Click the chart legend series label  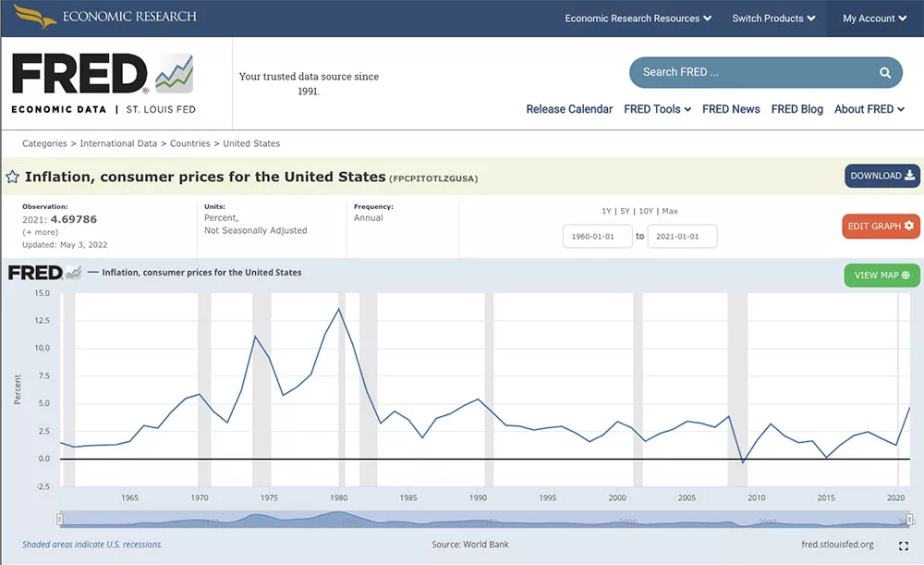[x=201, y=273]
